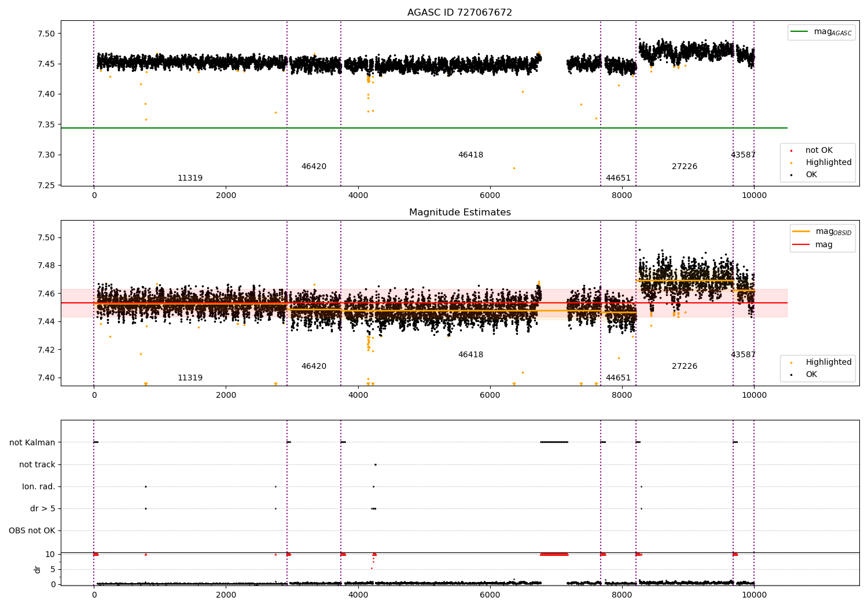Click the 6000 x-axis tick under top plot

point(490,196)
